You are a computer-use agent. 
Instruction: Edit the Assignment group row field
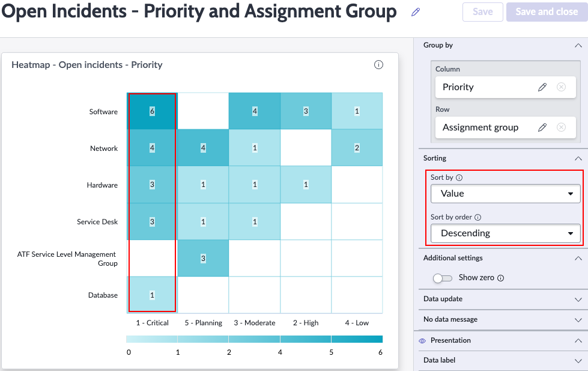coord(542,127)
